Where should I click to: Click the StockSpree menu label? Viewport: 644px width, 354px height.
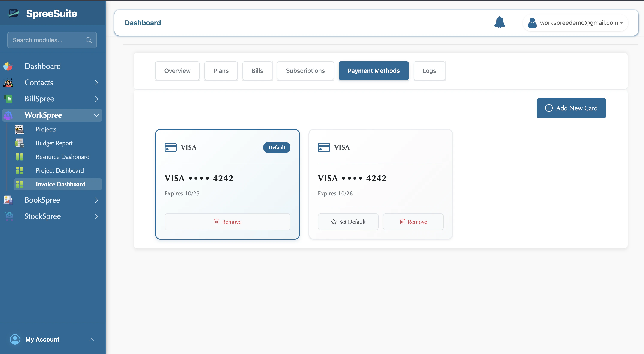pyautogui.click(x=42, y=216)
